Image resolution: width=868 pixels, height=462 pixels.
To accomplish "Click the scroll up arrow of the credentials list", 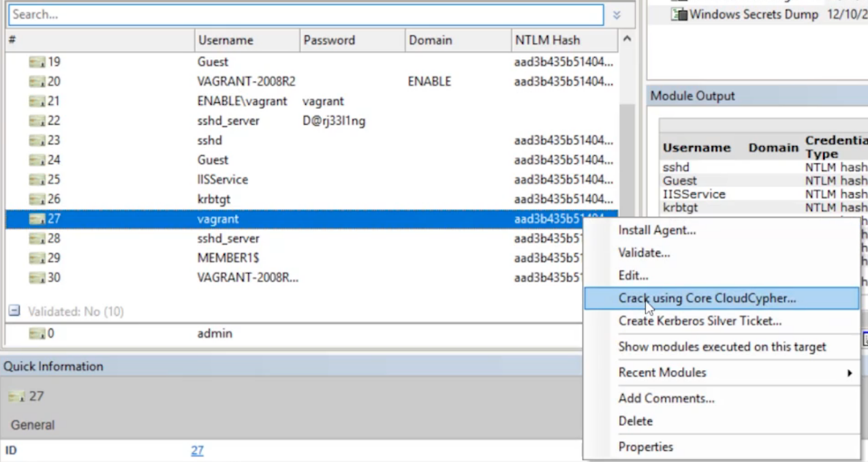I will coord(627,40).
